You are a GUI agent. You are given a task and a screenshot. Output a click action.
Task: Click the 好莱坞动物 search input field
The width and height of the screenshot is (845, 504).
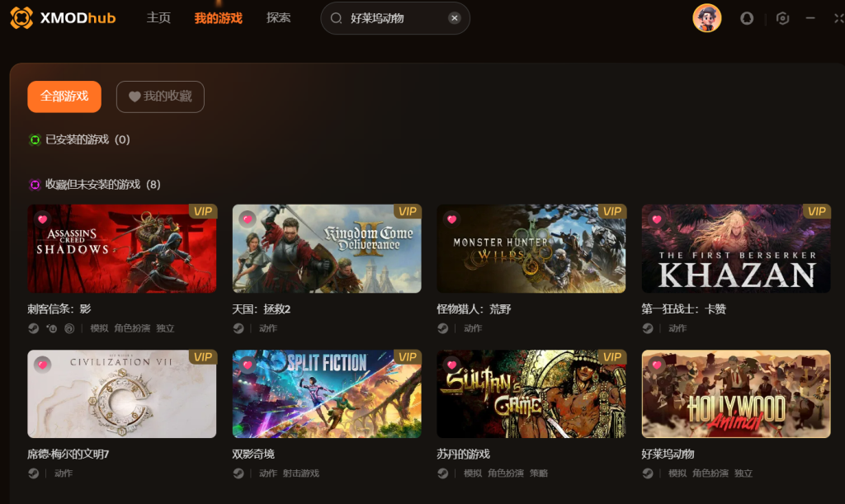coord(395,18)
